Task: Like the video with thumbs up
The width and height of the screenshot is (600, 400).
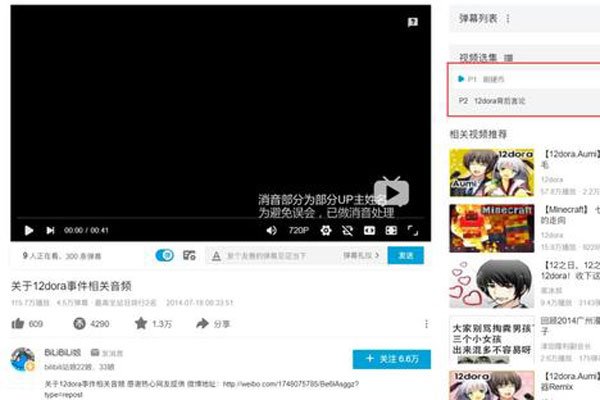Action: pyautogui.click(x=18, y=324)
